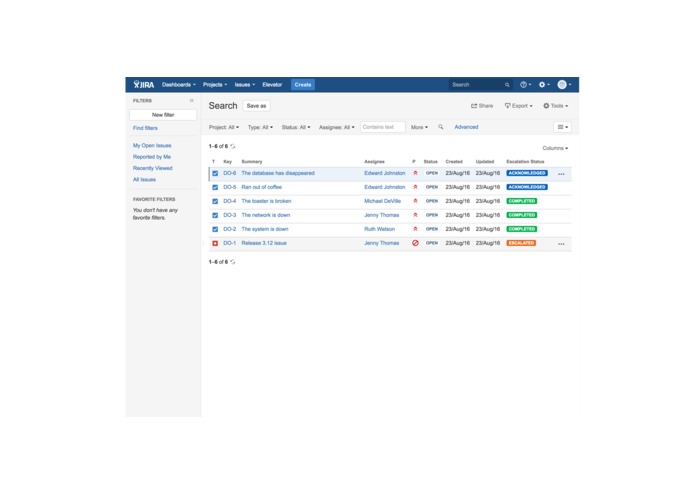Open the DO-3 issue key link
This screenshot has height=494, width=695.
click(x=230, y=215)
